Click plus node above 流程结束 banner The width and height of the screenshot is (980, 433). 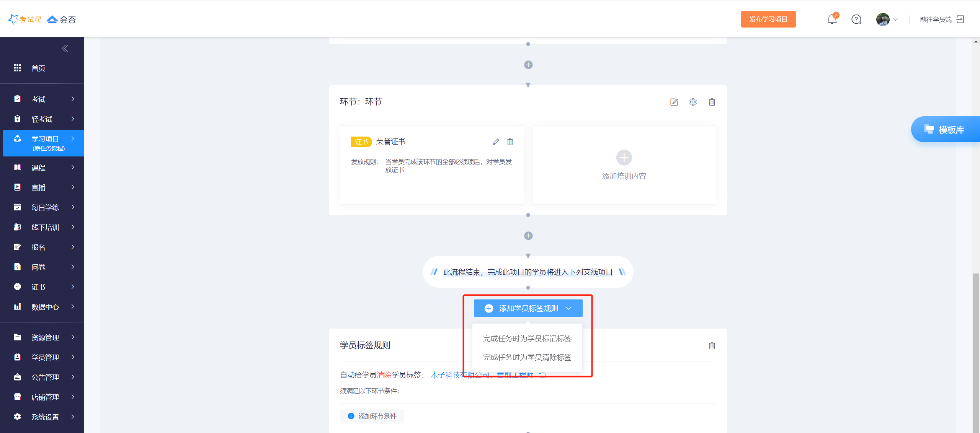coord(528,236)
